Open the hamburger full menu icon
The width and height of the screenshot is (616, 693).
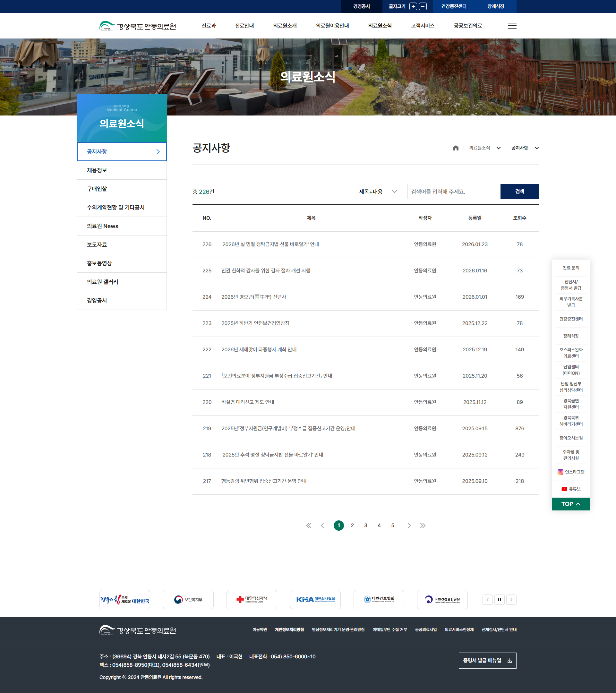(512, 26)
